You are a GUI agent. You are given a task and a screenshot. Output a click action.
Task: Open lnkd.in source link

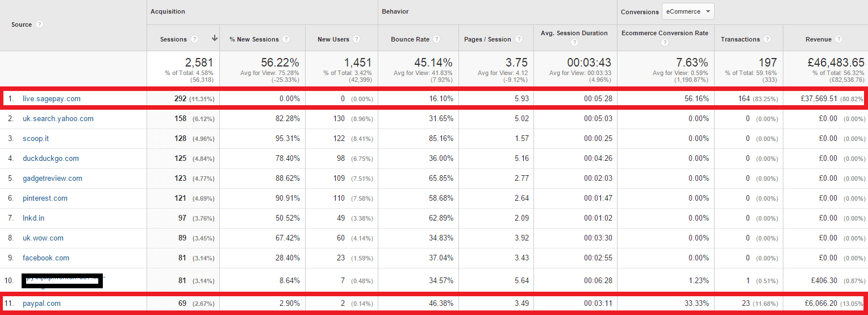click(34, 218)
